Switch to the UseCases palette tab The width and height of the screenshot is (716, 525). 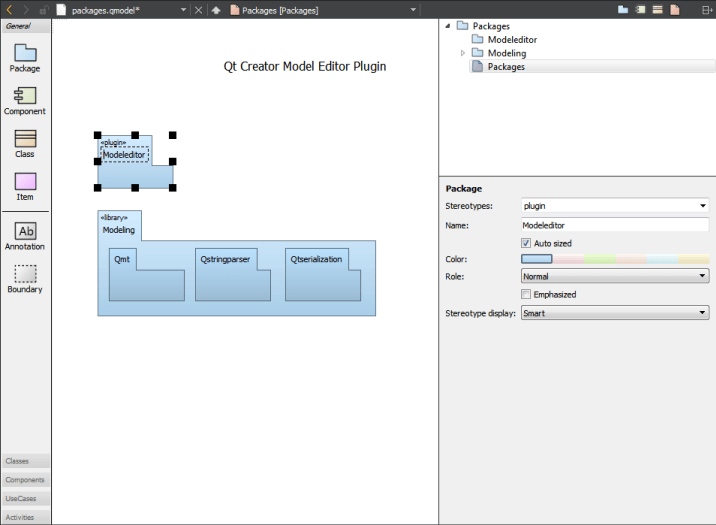tap(26, 498)
